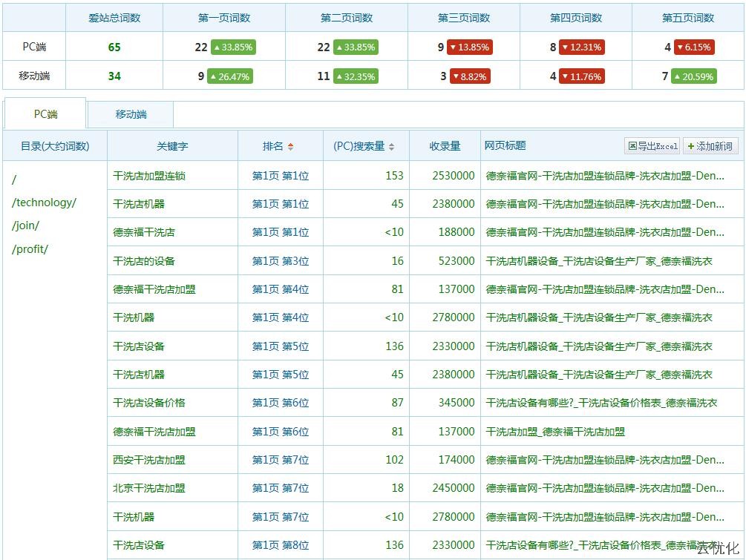Open keyword 干洗店加盟连锁
The width and height of the screenshot is (746, 560).
pyautogui.click(x=149, y=176)
